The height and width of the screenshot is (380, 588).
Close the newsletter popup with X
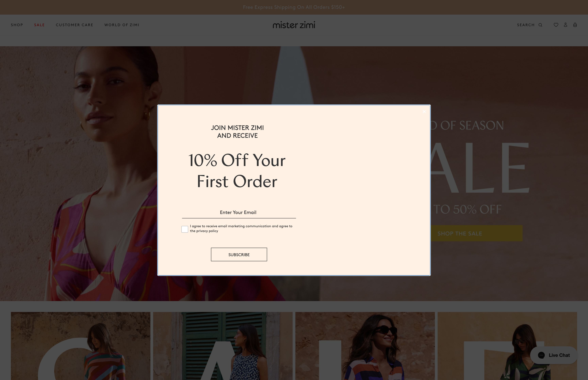(x=424, y=112)
